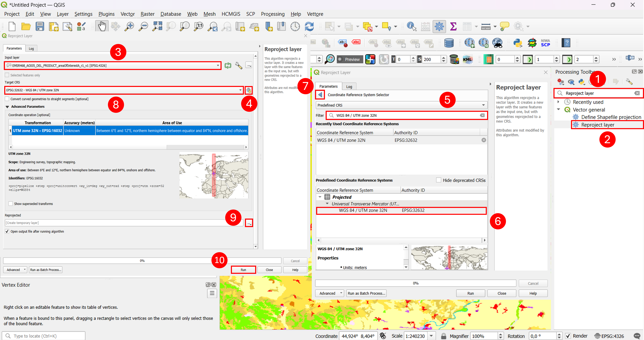Screen dimensions: 644x340
Task: Open the Plugins menu
Action: (x=106, y=14)
